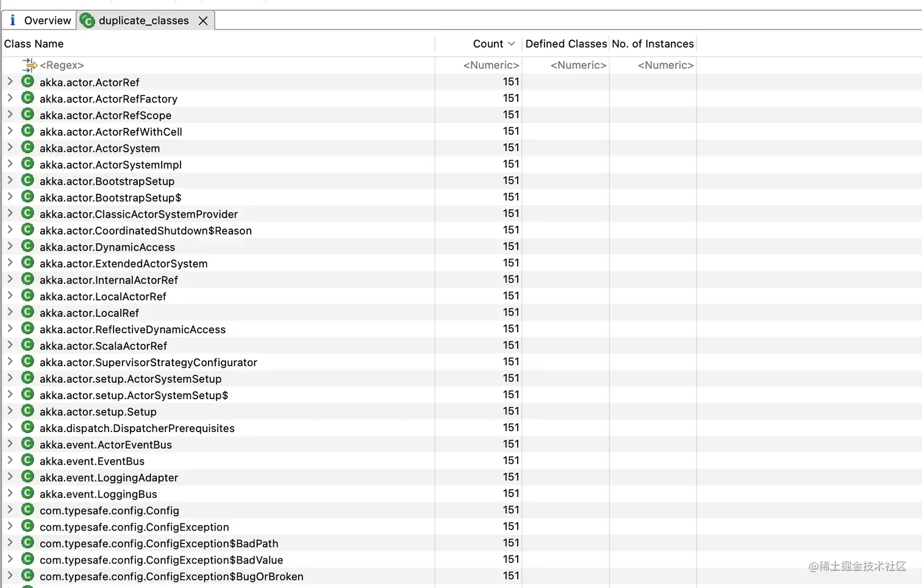Viewport: 922px width, 588px height.
Task: Expand the akka.actor.BootstrapSetup$ row
Action: point(10,196)
